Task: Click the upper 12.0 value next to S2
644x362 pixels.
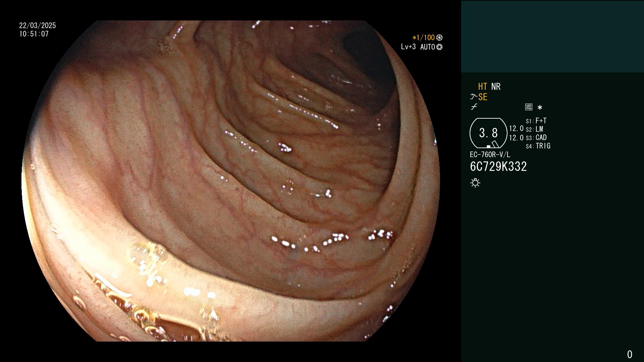Action: (x=516, y=128)
